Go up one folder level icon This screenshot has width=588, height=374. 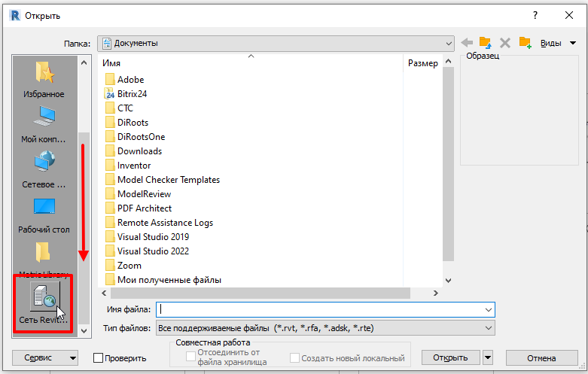(486, 43)
